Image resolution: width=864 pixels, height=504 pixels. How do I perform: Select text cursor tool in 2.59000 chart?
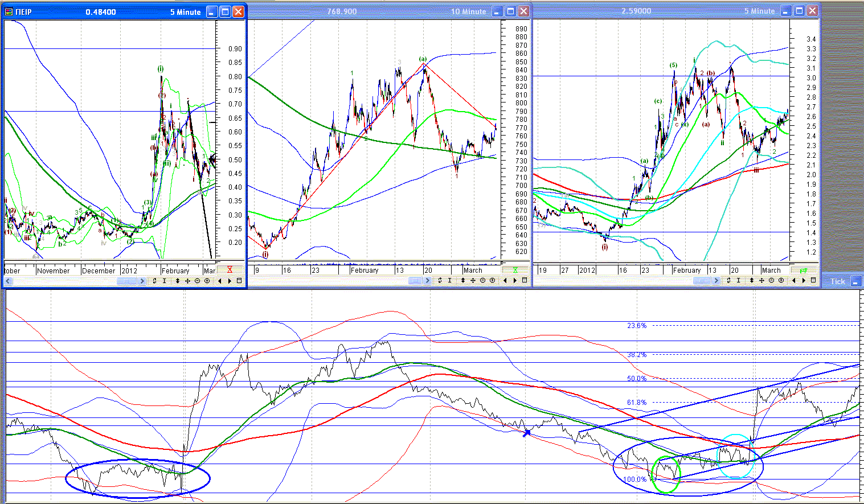[x=739, y=280]
